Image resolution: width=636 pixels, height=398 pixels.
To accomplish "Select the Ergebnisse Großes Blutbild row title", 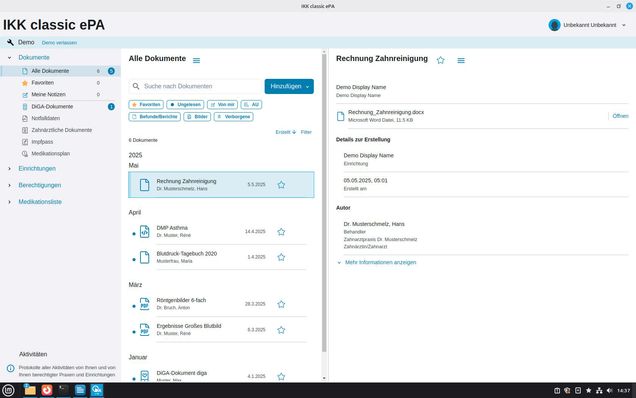I will click(189, 326).
